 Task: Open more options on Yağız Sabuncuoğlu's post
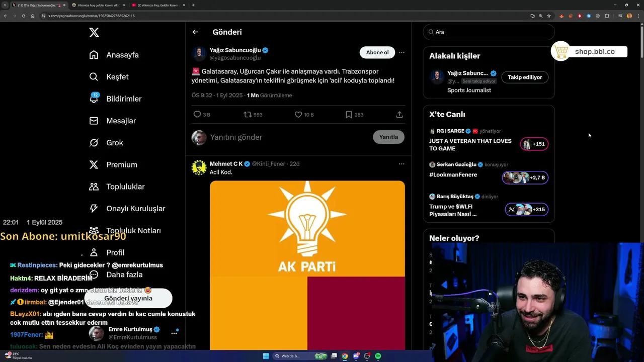click(x=401, y=52)
